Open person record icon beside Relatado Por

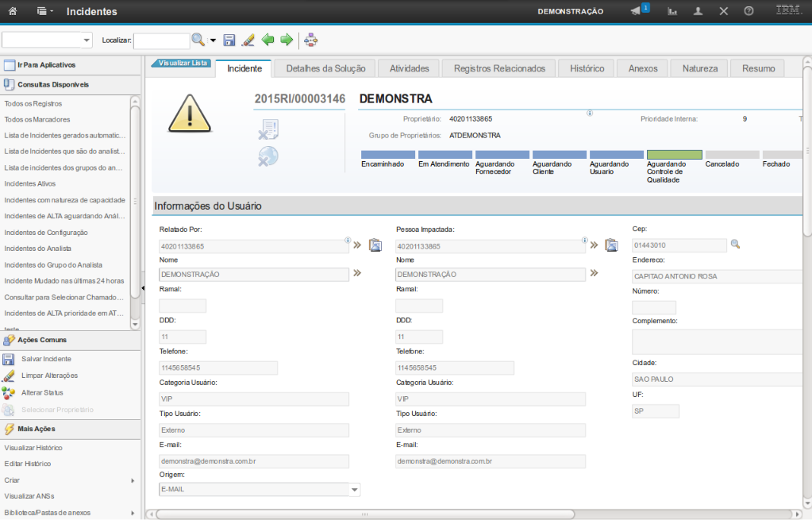tap(375, 245)
